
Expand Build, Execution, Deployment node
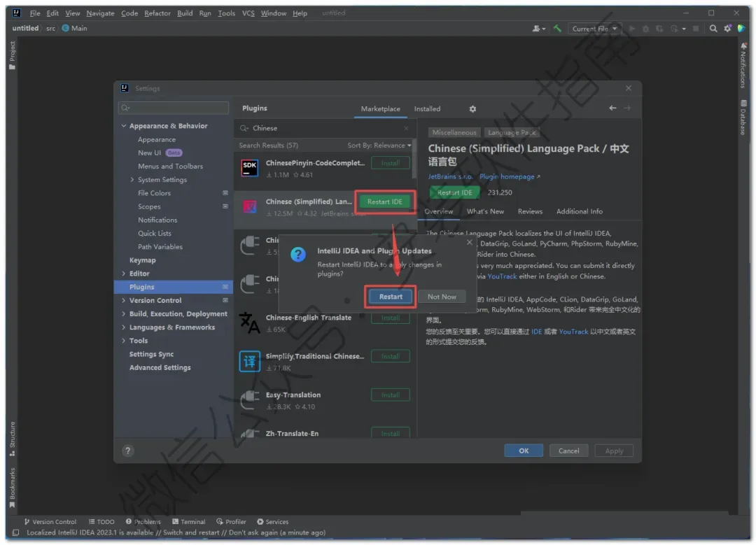(x=124, y=313)
